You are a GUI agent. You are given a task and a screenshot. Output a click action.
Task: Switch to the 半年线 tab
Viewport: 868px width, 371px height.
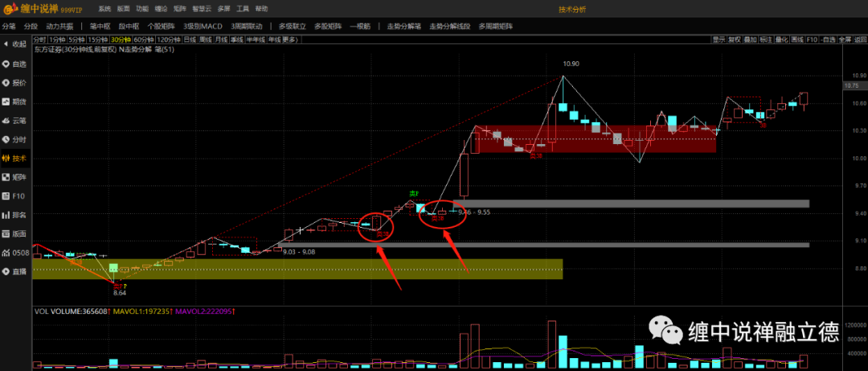coord(256,39)
